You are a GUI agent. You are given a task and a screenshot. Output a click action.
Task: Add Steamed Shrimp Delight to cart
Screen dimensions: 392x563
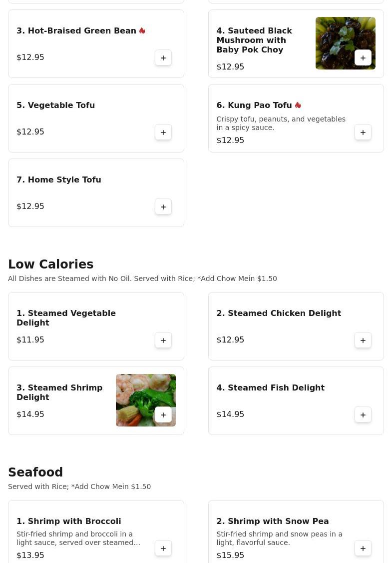(163, 415)
